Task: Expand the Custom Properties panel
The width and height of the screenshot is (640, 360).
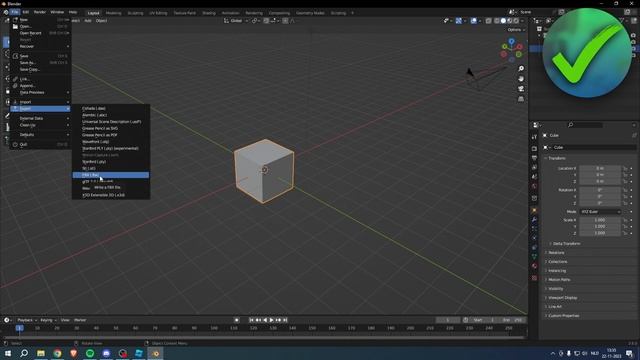Action: 563,316
